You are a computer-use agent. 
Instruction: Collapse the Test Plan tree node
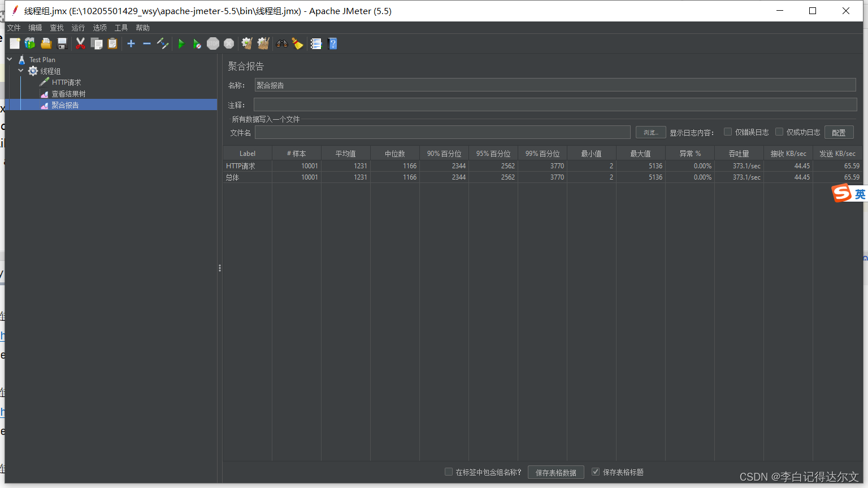coord(10,59)
